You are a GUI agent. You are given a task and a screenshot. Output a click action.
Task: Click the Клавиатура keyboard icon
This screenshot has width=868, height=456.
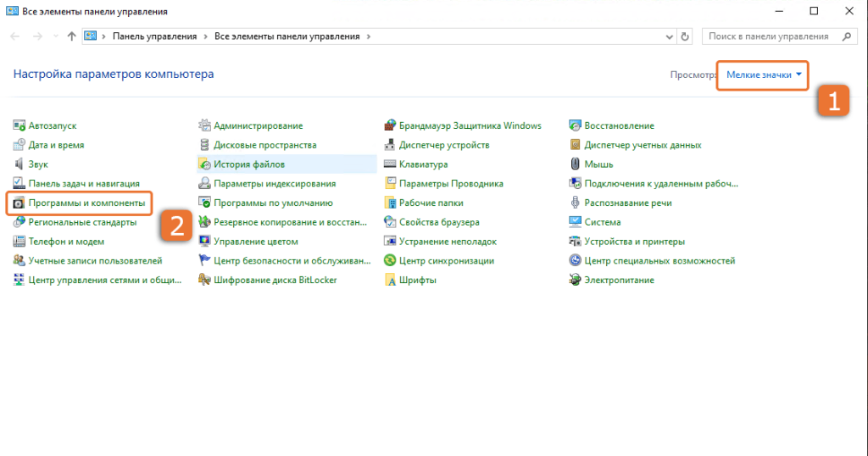point(390,164)
